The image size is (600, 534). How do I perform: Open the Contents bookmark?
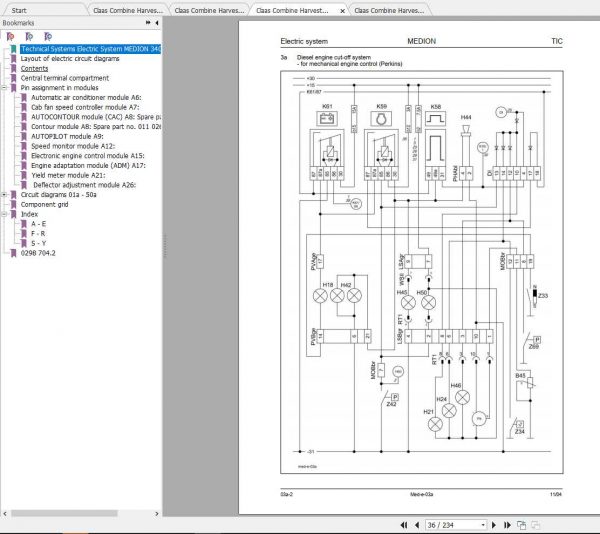click(x=34, y=68)
